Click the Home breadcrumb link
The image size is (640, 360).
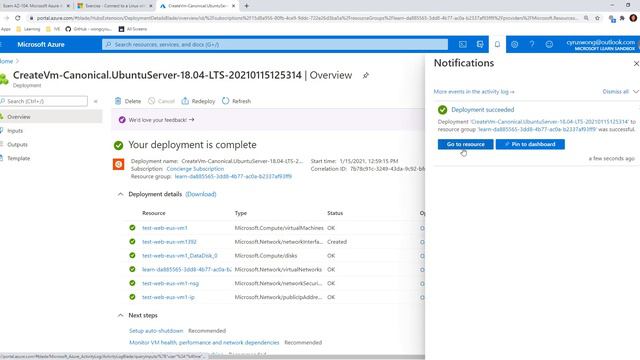coord(6,61)
